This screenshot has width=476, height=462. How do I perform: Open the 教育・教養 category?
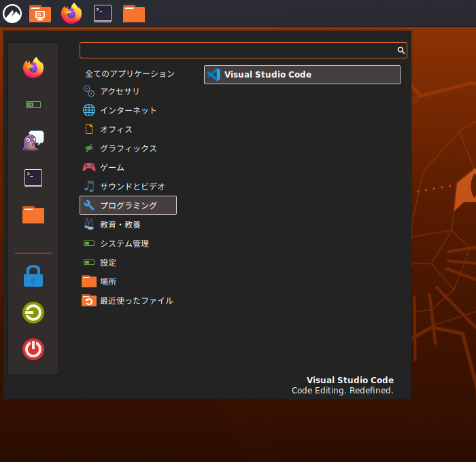tap(128, 224)
